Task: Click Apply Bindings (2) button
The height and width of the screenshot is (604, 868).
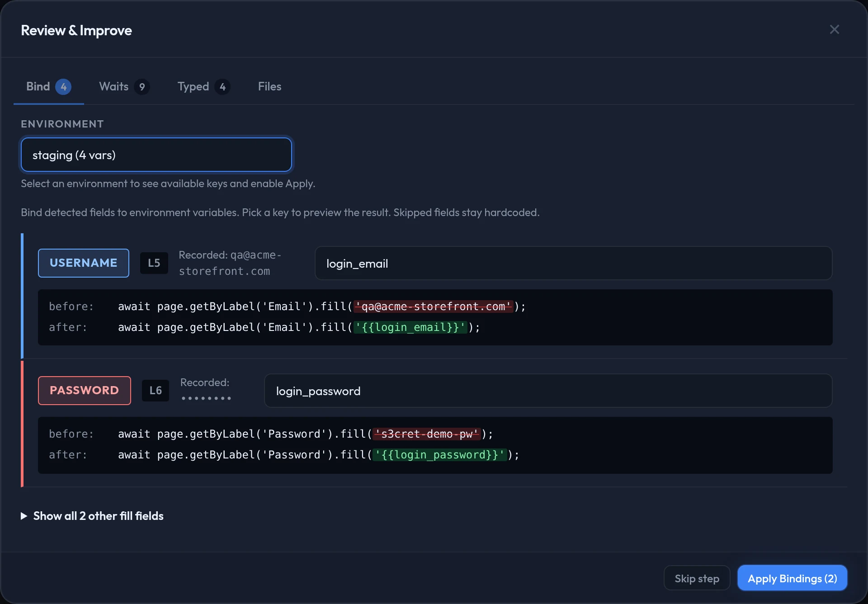Action: (x=792, y=578)
